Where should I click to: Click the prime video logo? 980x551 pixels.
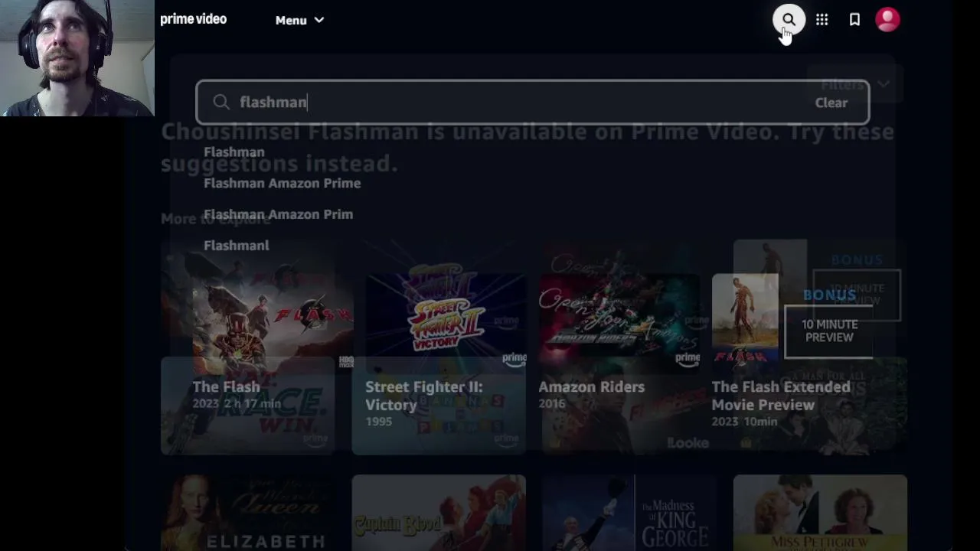[x=193, y=19]
